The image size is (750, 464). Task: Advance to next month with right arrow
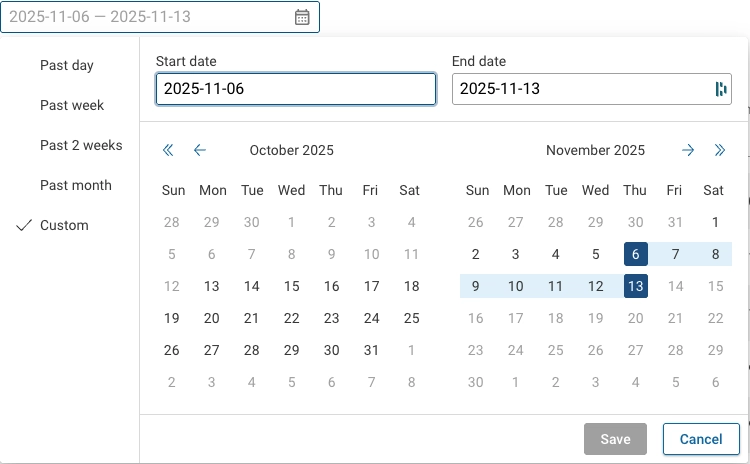(x=688, y=150)
